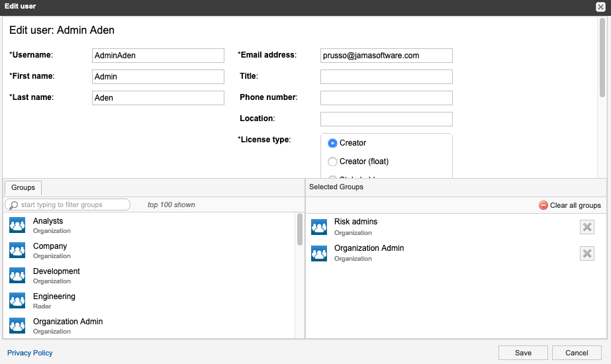Click the 'top 100 shown' text

[x=171, y=205]
